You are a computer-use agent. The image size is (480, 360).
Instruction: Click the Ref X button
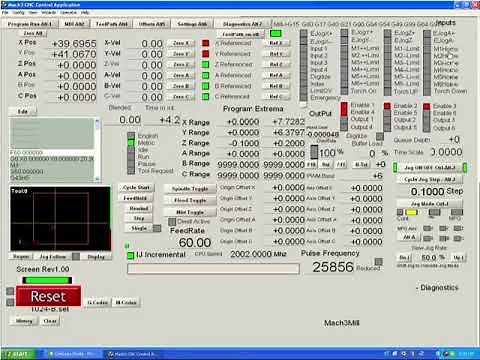(x=276, y=43)
